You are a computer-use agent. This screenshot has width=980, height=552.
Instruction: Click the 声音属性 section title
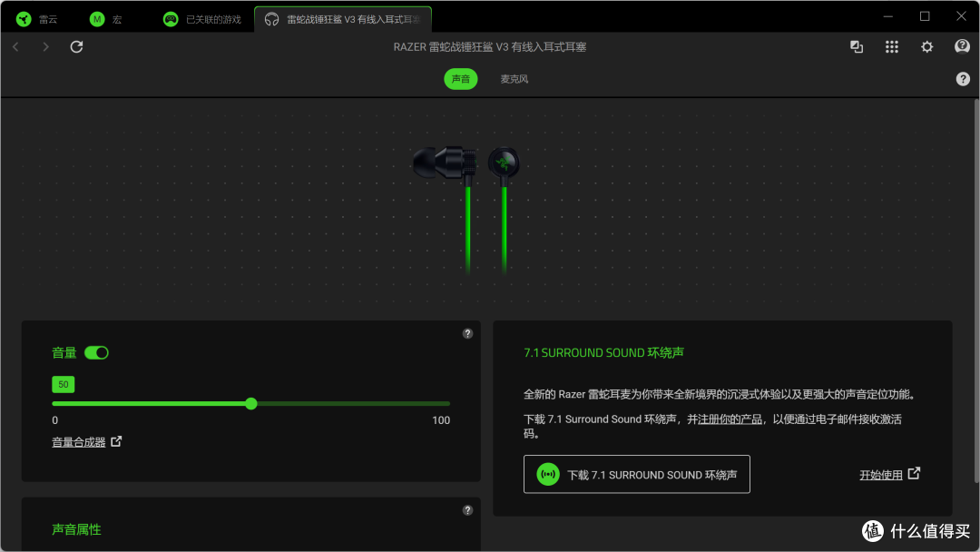coord(76,529)
